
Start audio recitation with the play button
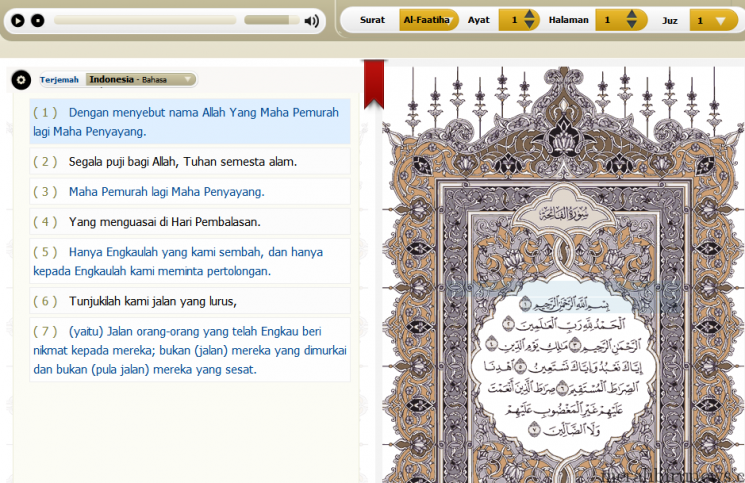[18, 20]
